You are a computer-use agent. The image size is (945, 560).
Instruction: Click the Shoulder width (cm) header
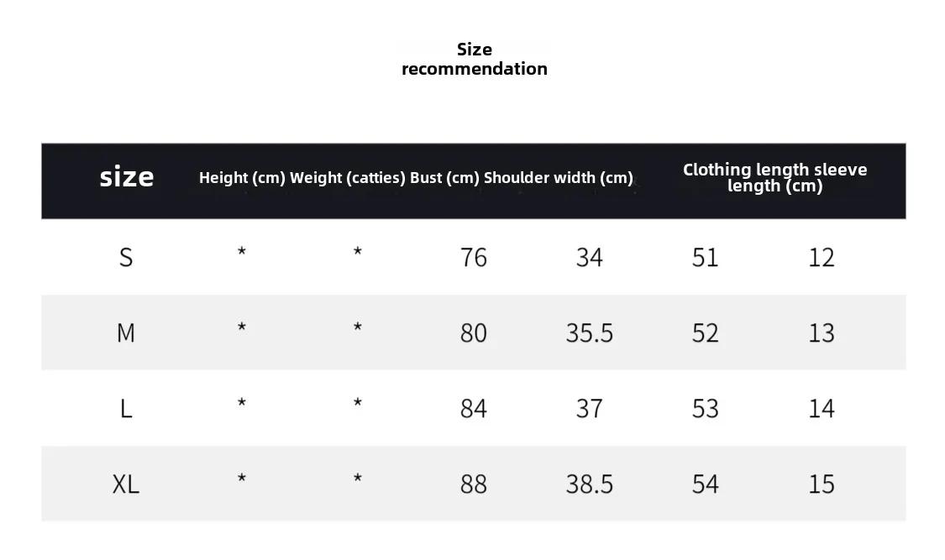tap(558, 178)
